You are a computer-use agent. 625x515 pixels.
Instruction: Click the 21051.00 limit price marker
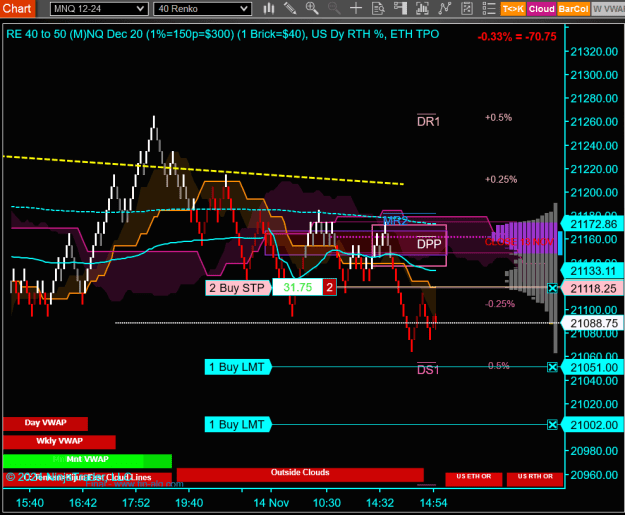point(593,368)
